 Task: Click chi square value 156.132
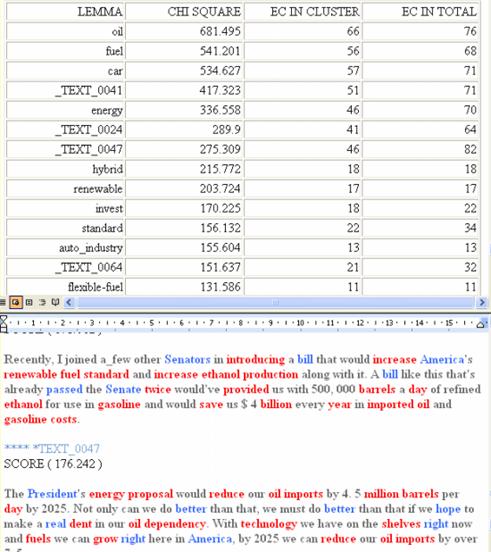pos(220,228)
